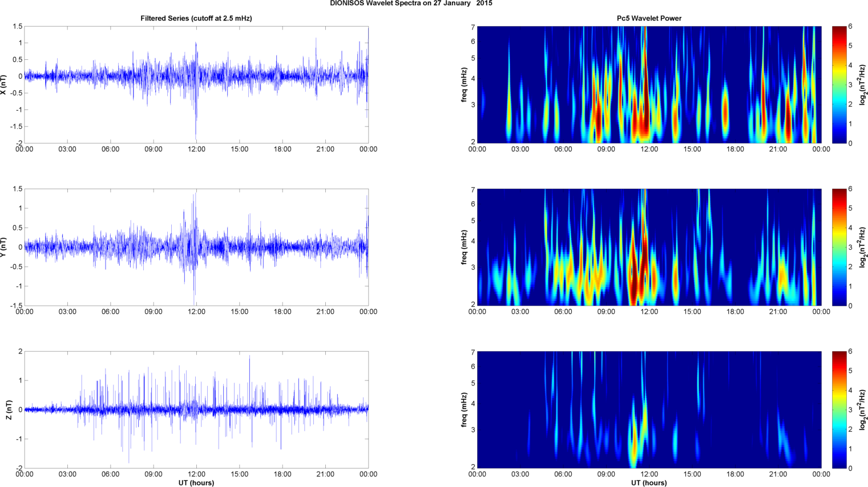
Task: Click the freq (mHz) label of middle spectrogram
Action: coord(464,247)
